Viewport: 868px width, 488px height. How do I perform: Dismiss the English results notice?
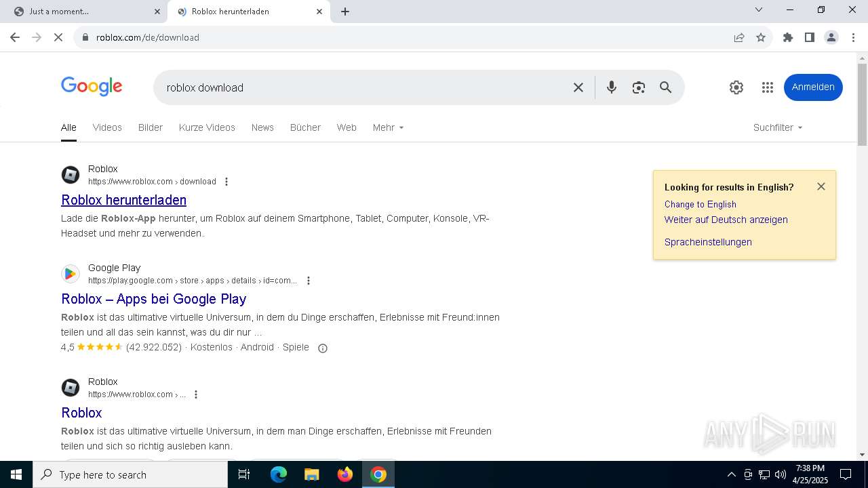tap(821, 186)
